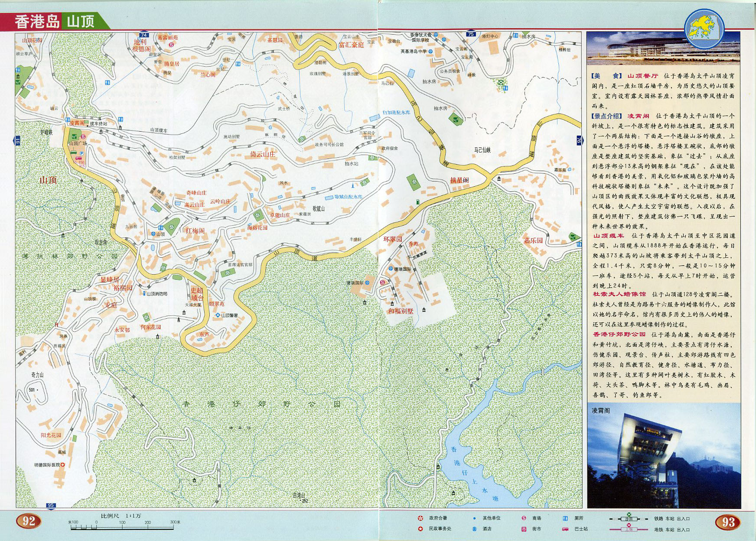Click the 政府合署 legend icon
Screen dimensions: 756x541
(420, 518)
